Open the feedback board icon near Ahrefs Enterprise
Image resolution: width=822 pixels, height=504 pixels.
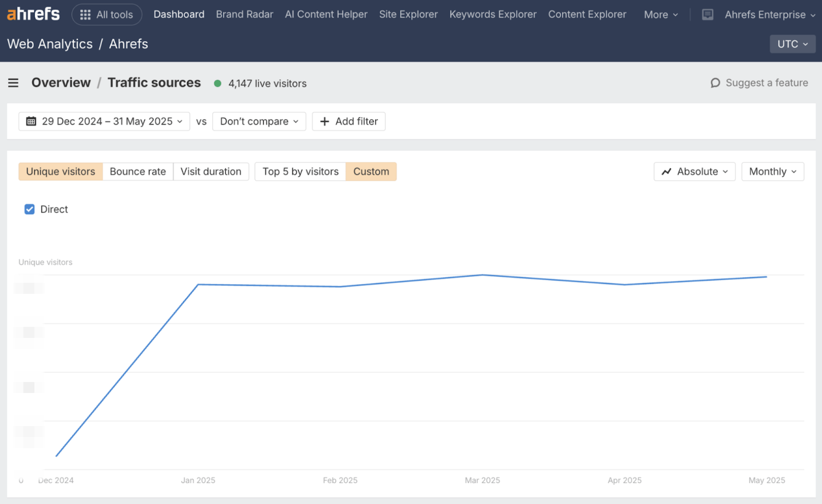pos(707,14)
